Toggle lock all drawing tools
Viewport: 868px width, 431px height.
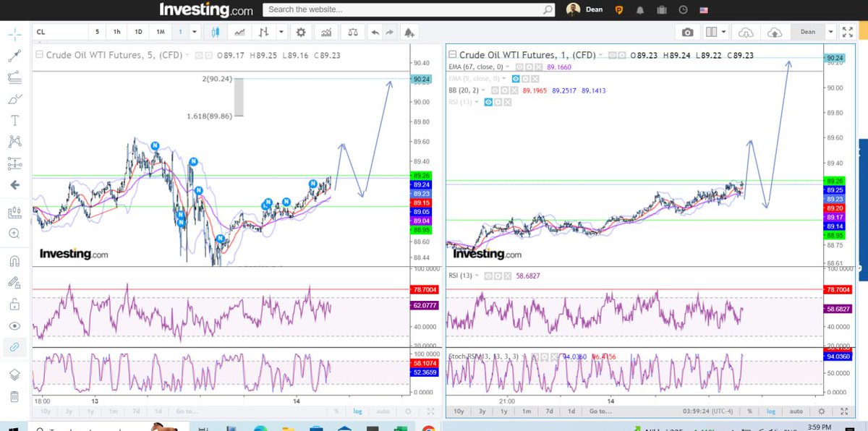click(x=14, y=304)
